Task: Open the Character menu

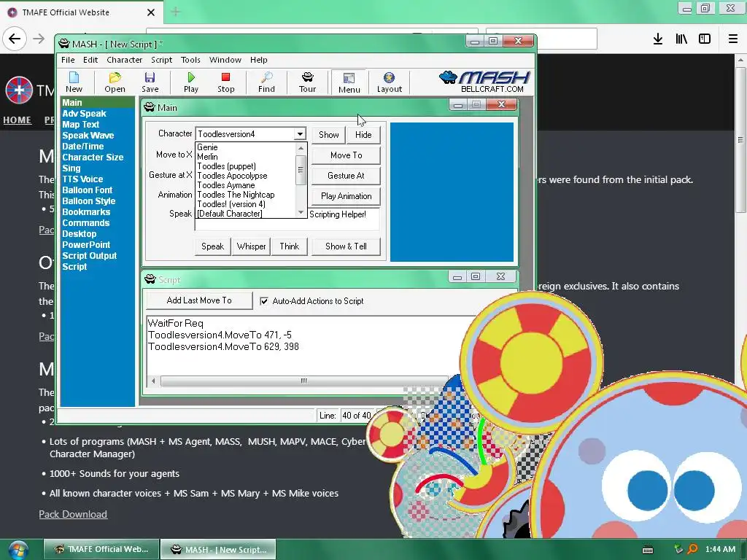Action: (x=124, y=60)
